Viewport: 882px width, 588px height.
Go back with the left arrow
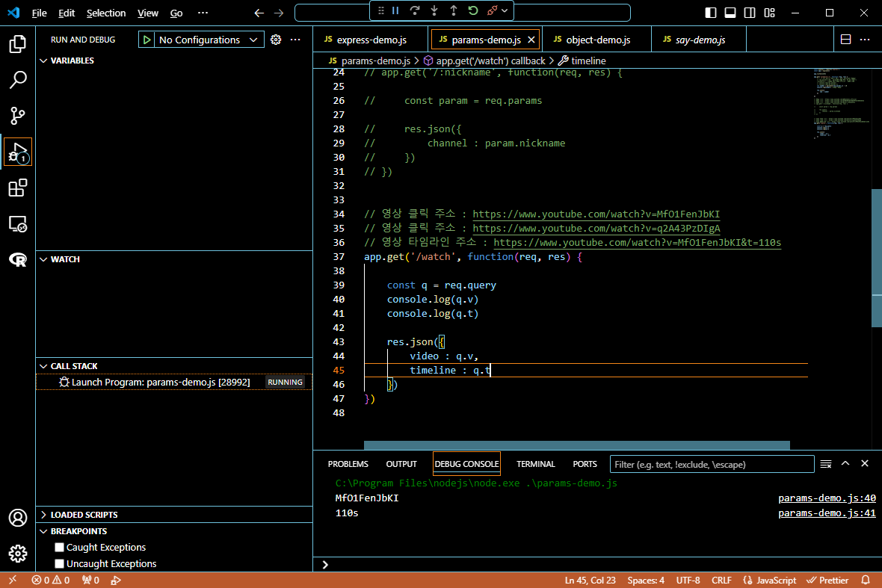pos(259,13)
